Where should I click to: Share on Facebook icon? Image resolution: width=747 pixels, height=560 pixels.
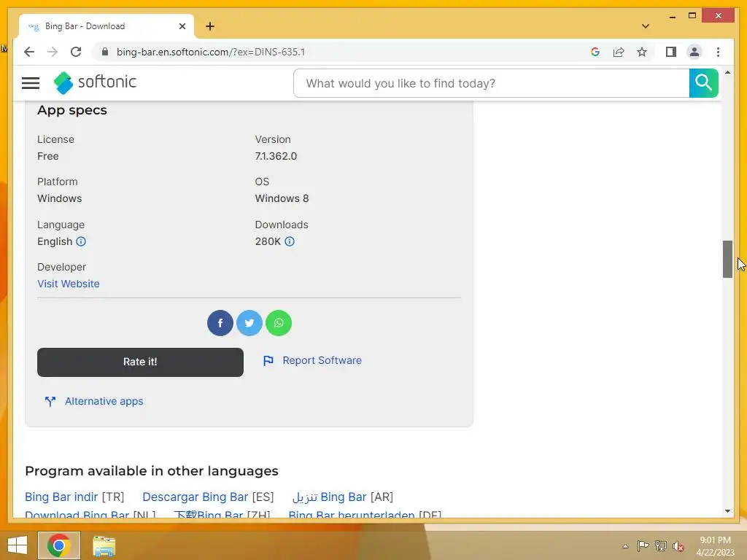coord(220,323)
